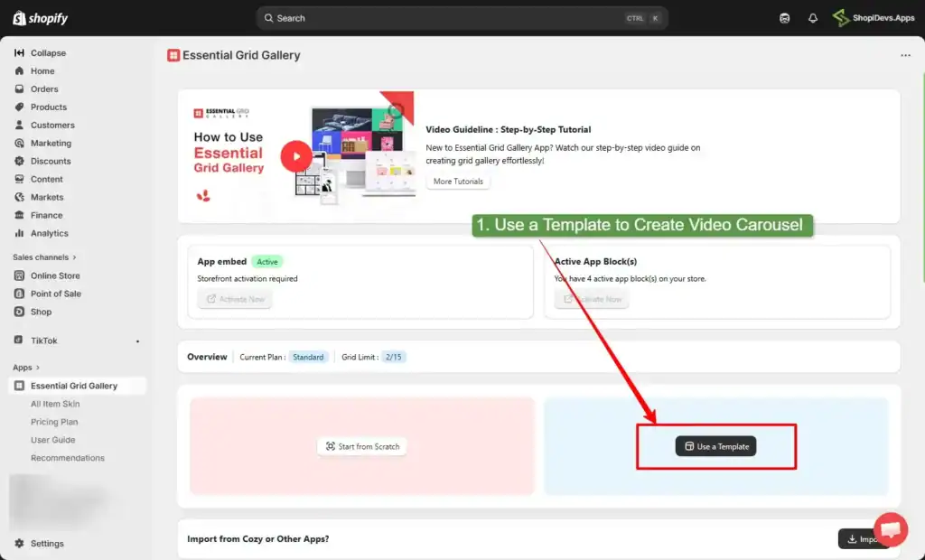This screenshot has height=560, width=925.
Task: Switch to the Overview tab
Action: [207, 356]
